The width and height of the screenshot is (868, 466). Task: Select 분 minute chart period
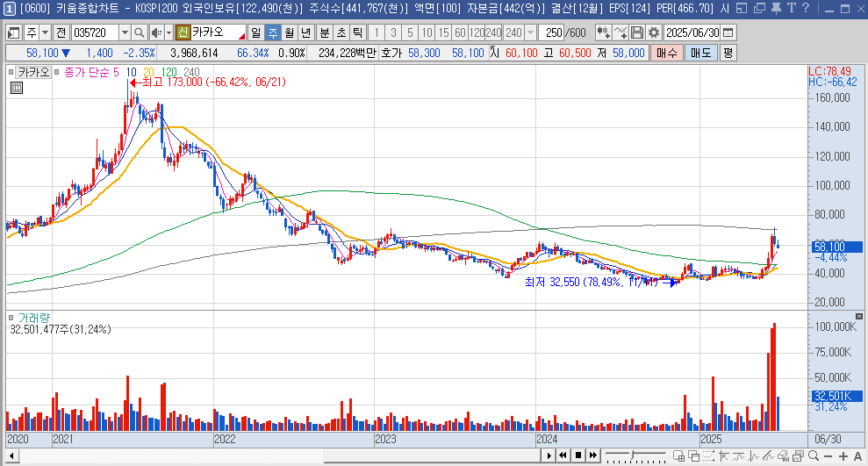click(x=325, y=32)
